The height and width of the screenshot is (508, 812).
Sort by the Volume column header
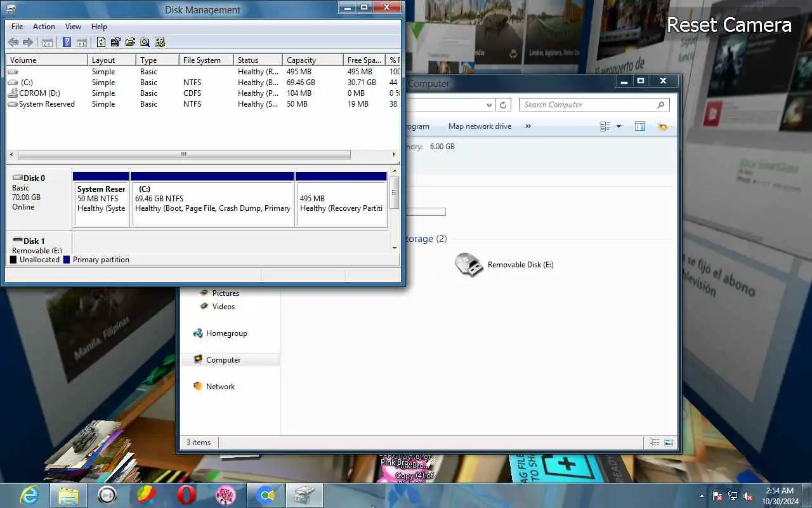(47, 60)
